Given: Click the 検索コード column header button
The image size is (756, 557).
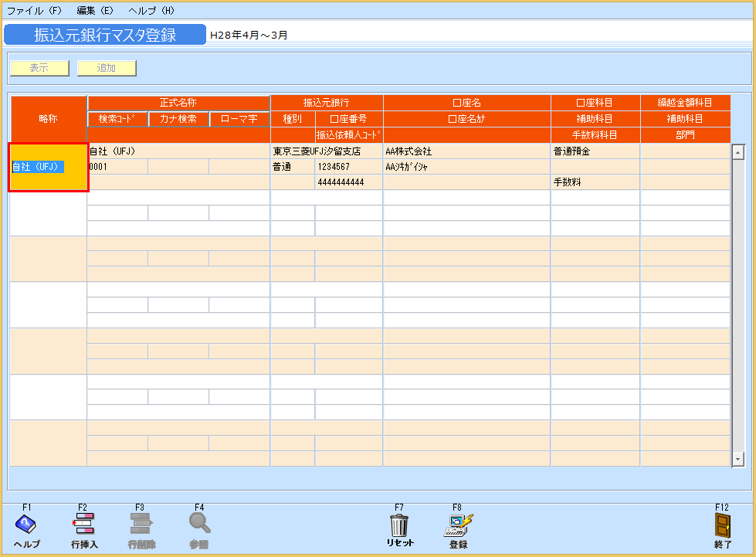Looking at the screenshot, I should click(x=117, y=119).
